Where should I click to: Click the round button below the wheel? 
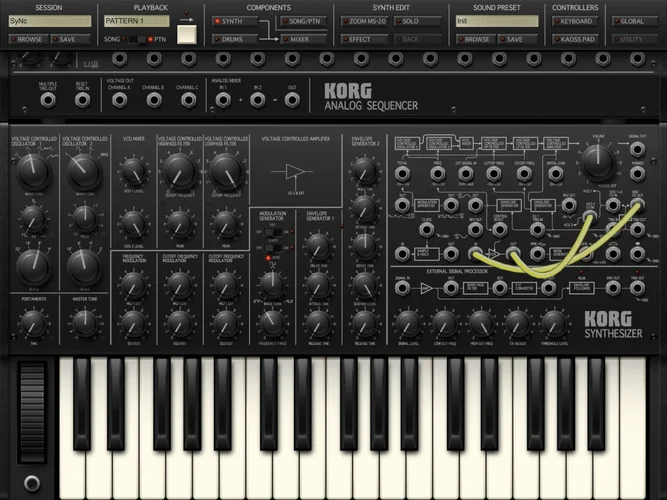click(x=32, y=483)
